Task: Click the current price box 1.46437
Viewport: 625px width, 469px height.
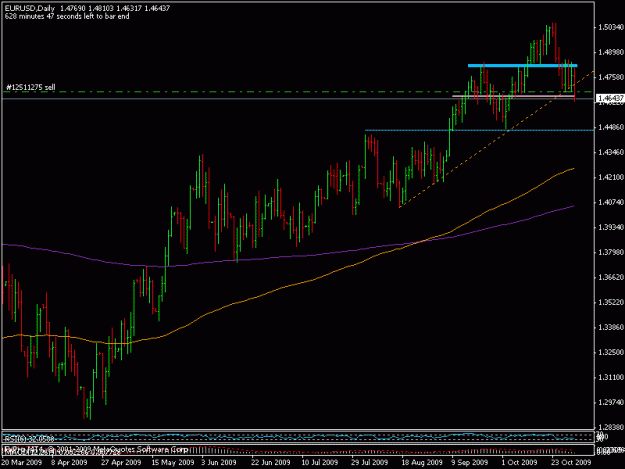Action: 610,98
